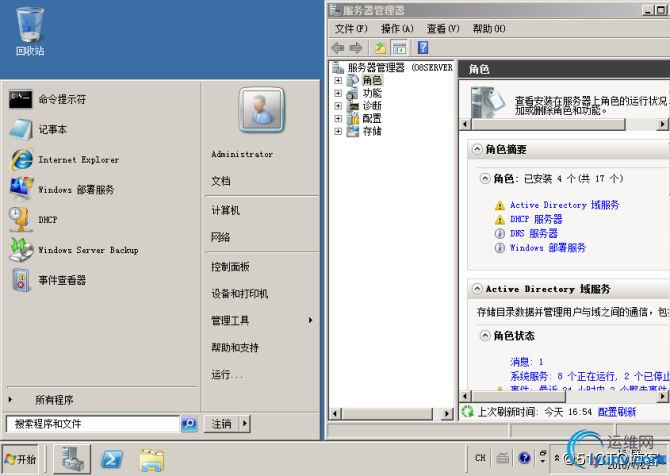Expand the 功能 tree node
Viewport: 670px width, 476px height.
tap(338, 93)
